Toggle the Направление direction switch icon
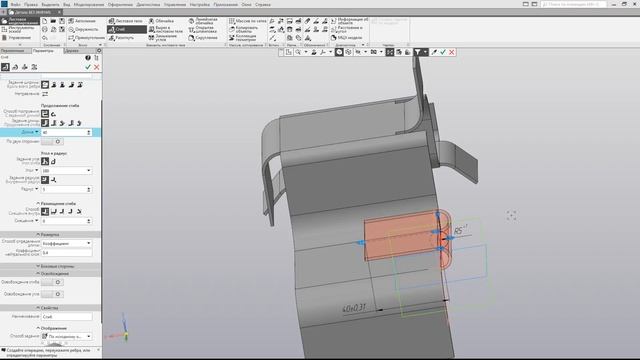640x360 pixels. tap(45, 94)
